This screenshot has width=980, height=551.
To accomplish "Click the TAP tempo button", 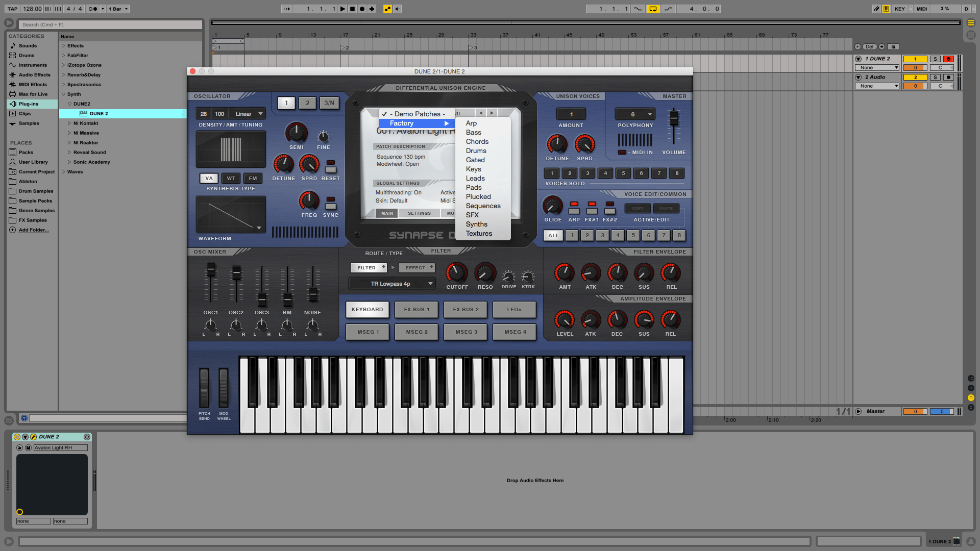I will pyautogui.click(x=13, y=9).
